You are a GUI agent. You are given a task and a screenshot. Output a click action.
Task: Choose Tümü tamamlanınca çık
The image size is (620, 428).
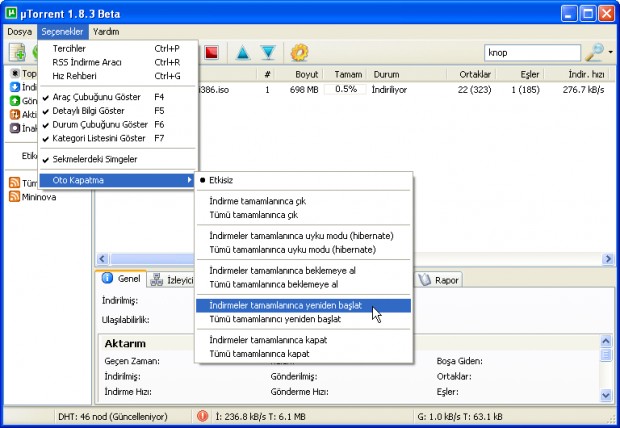(304, 215)
